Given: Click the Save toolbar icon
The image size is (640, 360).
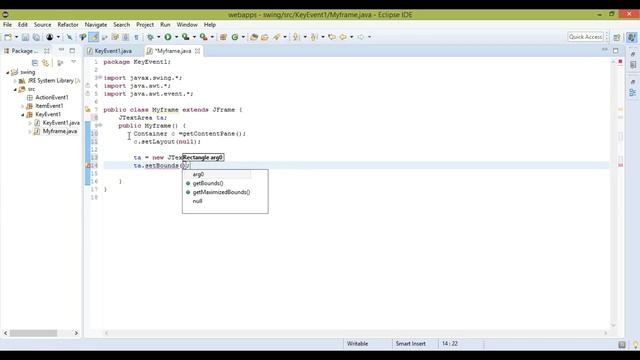Looking at the screenshot, I should click(25, 37).
